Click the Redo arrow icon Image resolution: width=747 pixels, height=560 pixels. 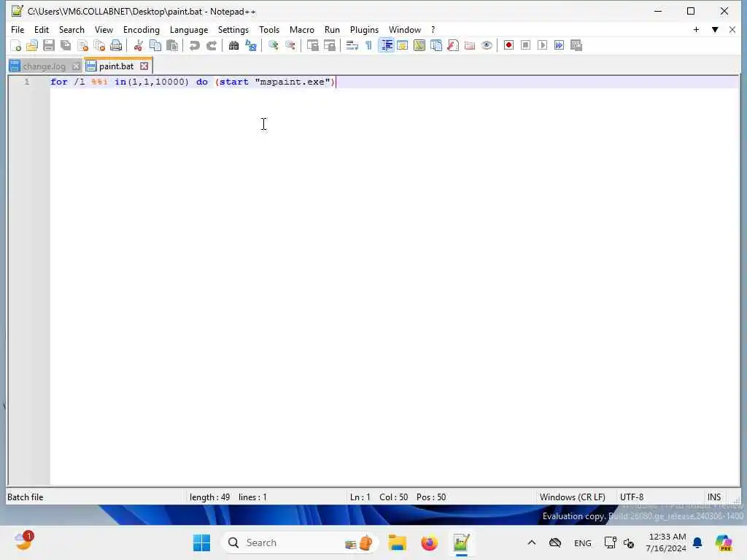click(211, 46)
